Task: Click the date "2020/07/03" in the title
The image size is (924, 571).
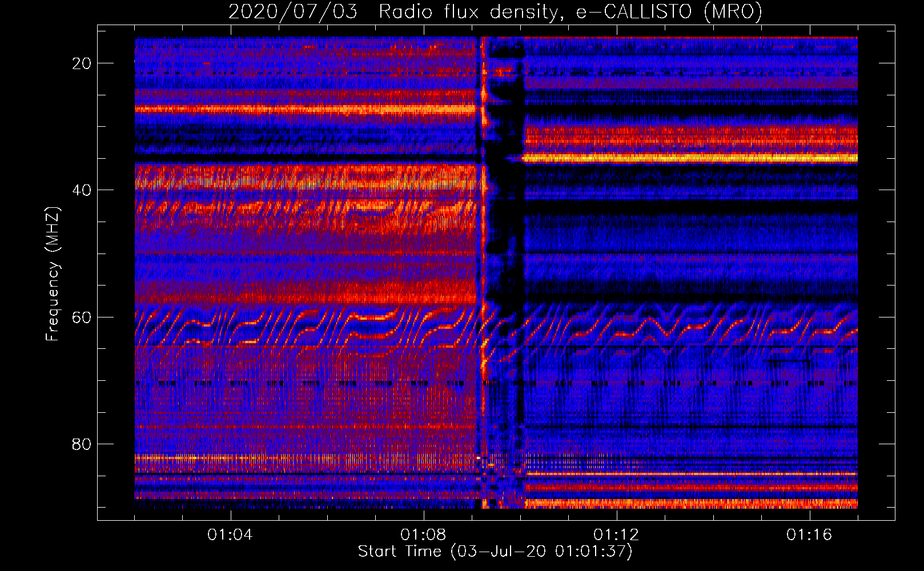Action: (x=293, y=11)
